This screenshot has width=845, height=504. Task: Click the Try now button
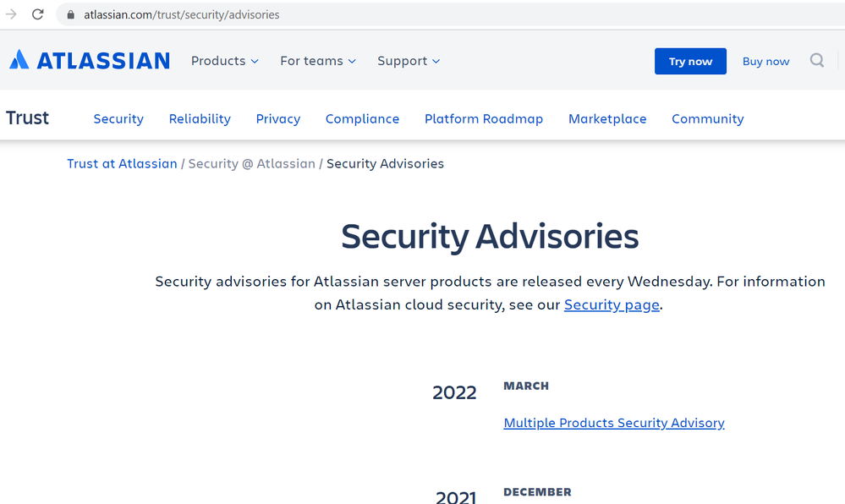[690, 61]
